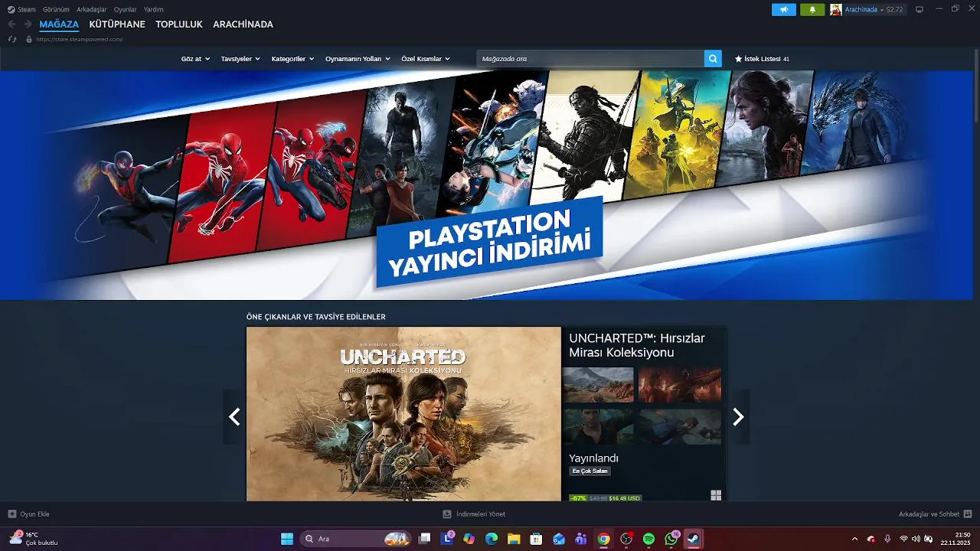Open the weather widget showing 16°C

[x=33, y=539]
